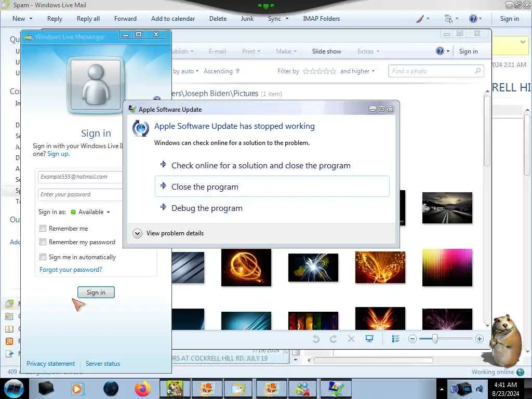The height and width of the screenshot is (399, 532).
Task: Click the rotate counterclockwise icon in Photo Gallery
Action: click(x=316, y=339)
